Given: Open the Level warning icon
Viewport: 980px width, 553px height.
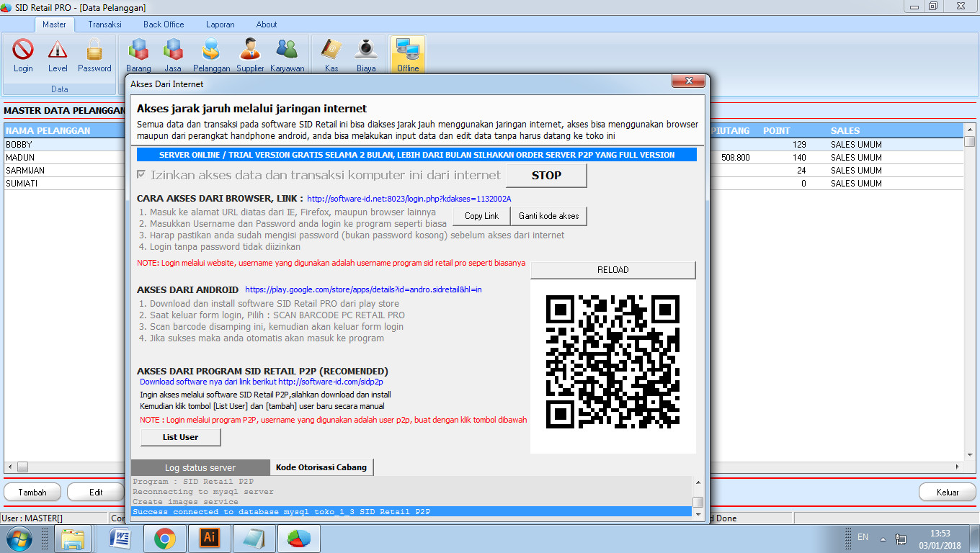Looking at the screenshot, I should pyautogui.click(x=58, y=56).
